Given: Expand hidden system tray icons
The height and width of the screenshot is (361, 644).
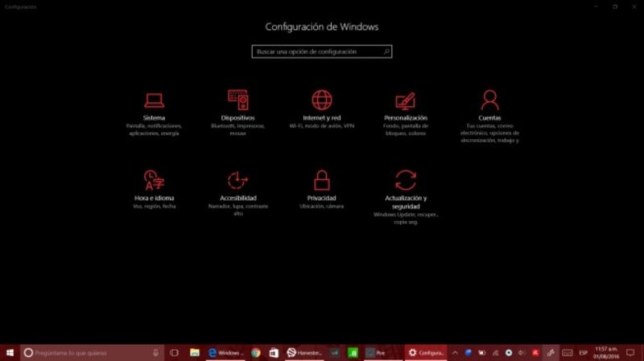Looking at the screenshot, I should [454, 352].
